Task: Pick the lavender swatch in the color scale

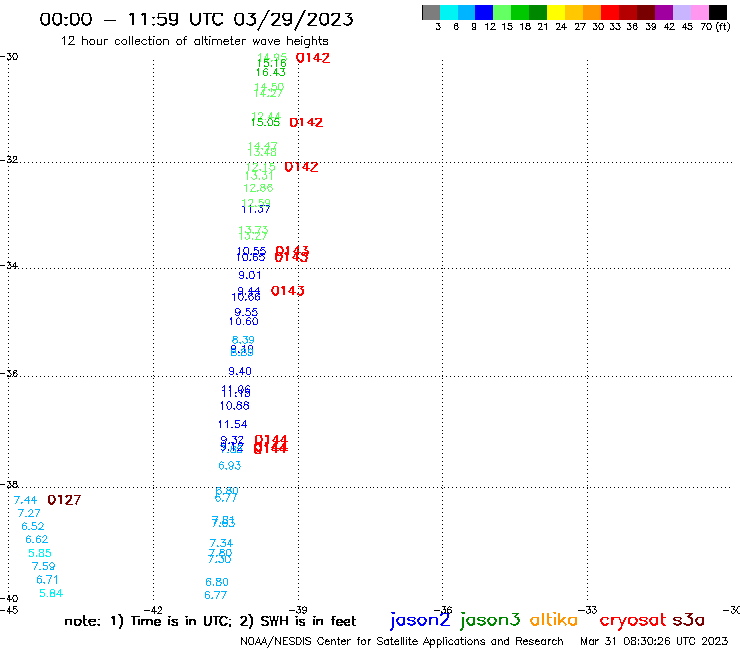Action: pyautogui.click(x=682, y=12)
